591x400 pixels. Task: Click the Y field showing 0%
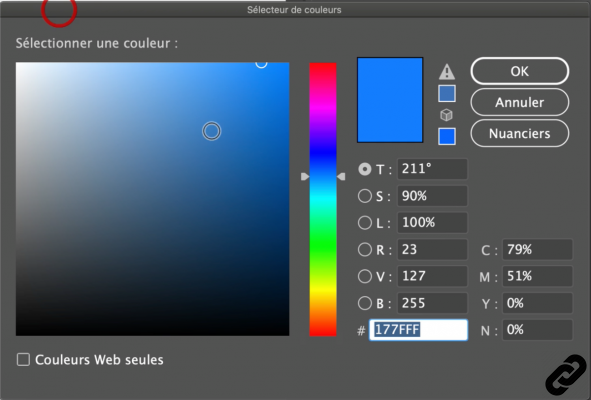pos(537,303)
